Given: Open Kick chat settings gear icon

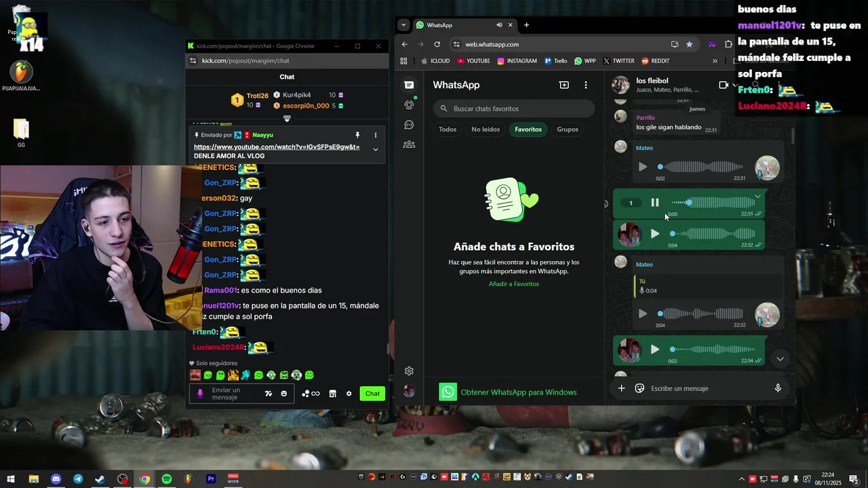Looking at the screenshot, I should 349,394.
